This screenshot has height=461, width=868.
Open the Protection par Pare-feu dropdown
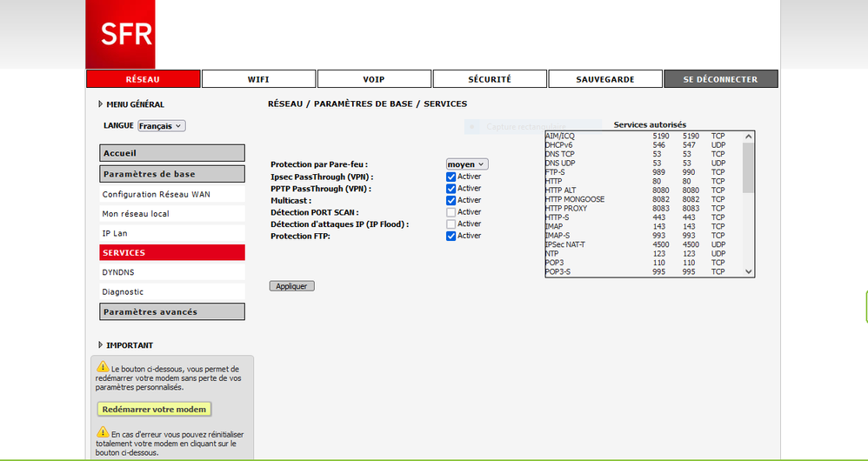point(466,164)
